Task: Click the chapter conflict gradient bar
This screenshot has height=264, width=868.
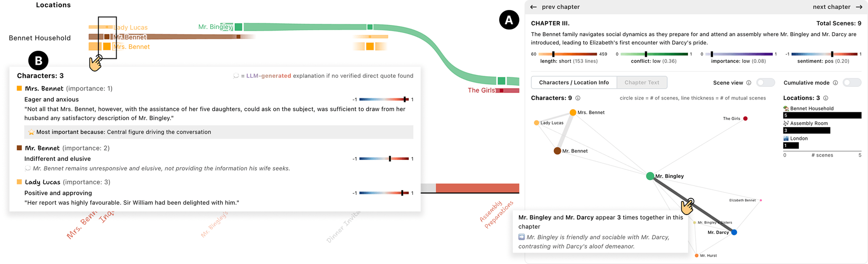Action: click(654, 54)
